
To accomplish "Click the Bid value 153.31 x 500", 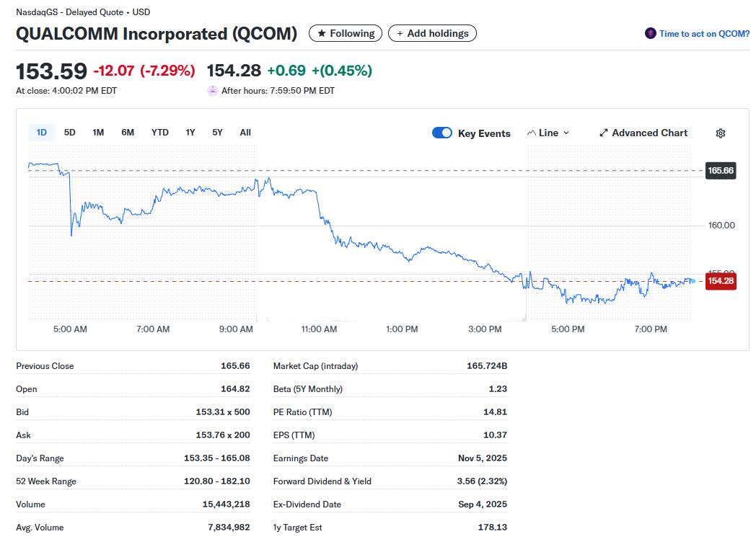I will tap(223, 412).
